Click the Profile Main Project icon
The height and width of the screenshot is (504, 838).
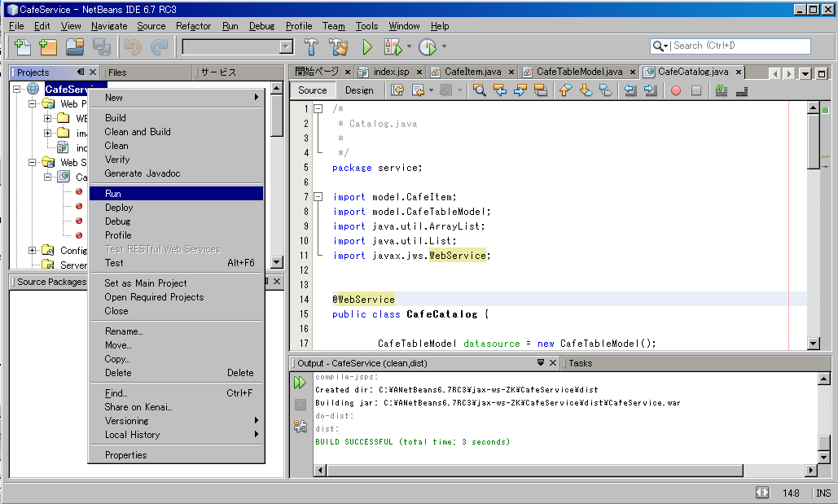427,47
